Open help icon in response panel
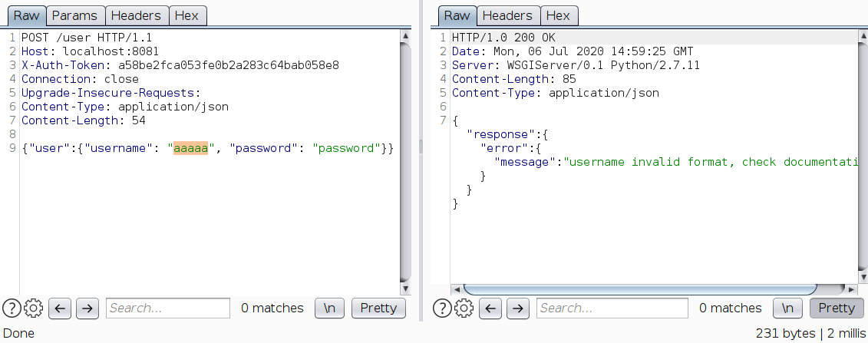The width and height of the screenshot is (868, 343). pos(442,308)
